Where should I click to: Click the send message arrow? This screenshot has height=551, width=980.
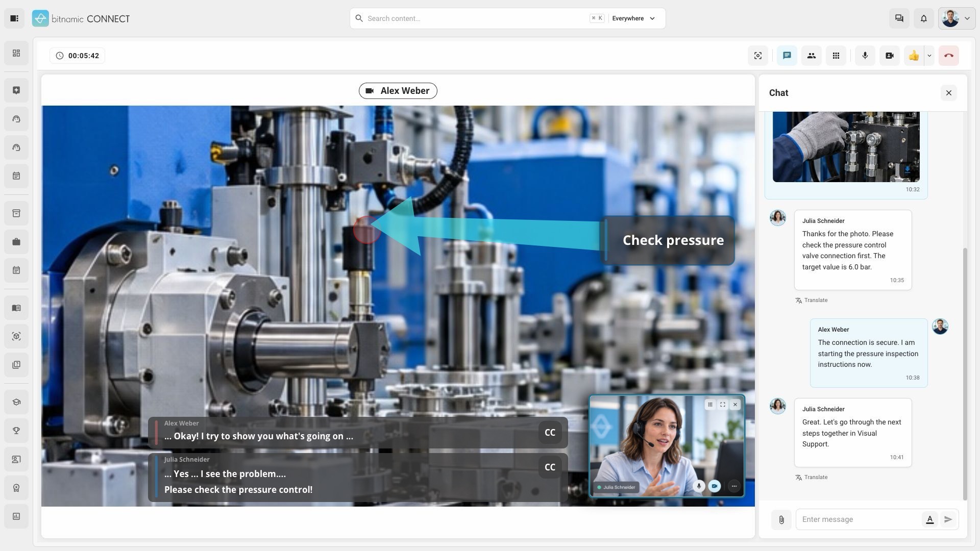(948, 519)
